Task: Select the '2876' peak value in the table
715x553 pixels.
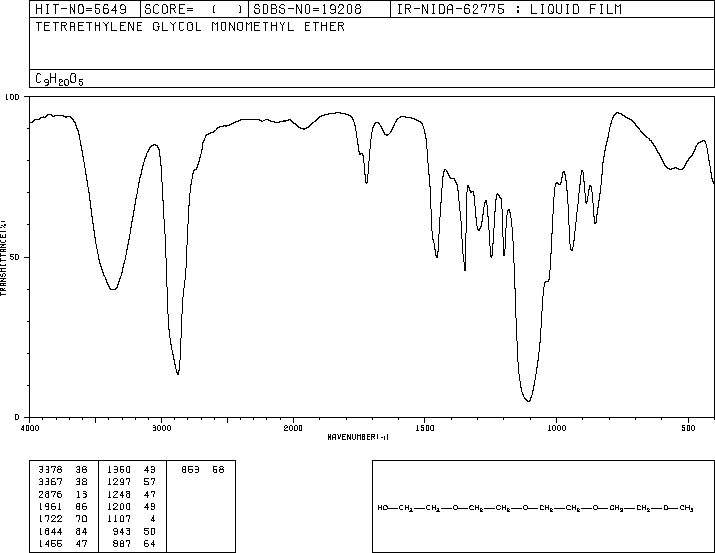Action: pos(51,494)
